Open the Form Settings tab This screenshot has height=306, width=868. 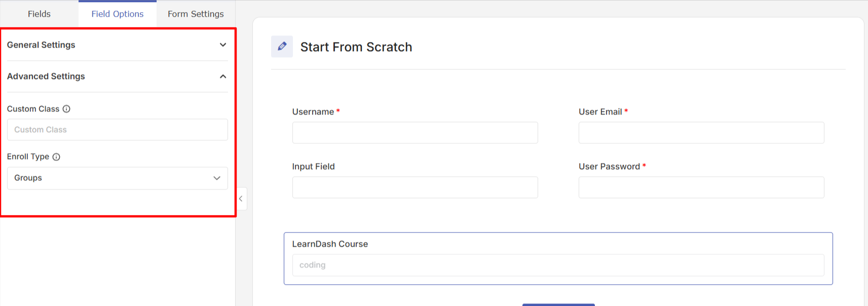pos(196,14)
